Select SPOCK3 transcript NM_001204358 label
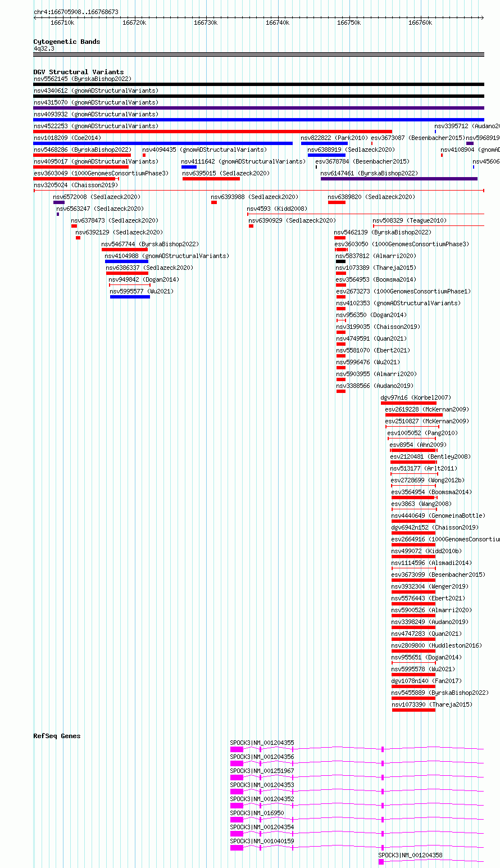Screen dimensions: 500x868 411,856
